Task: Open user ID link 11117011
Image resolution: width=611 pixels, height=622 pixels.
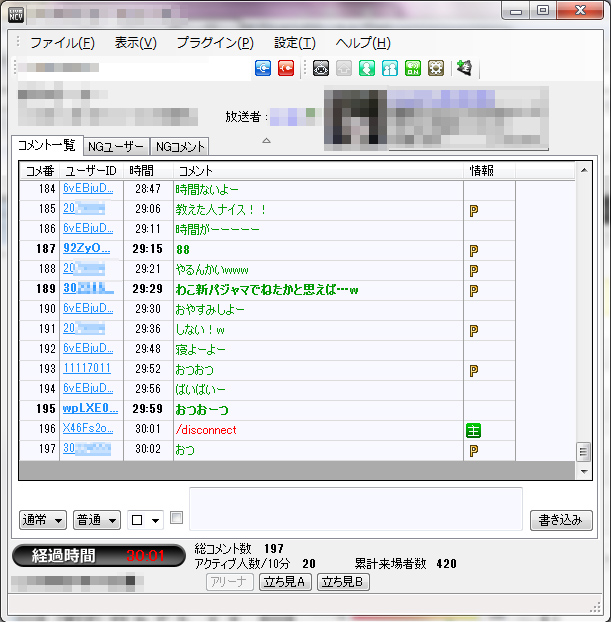Action: 87,369
